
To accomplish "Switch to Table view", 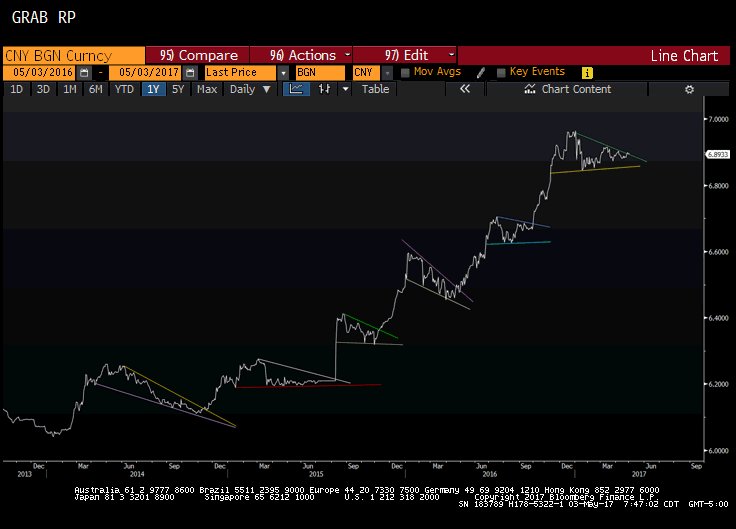I will coord(375,89).
